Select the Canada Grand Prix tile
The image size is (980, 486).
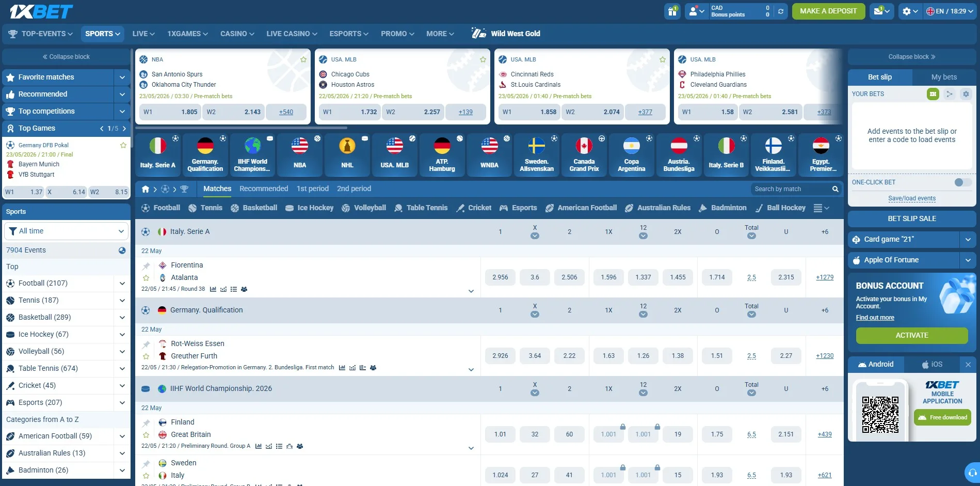click(x=584, y=155)
